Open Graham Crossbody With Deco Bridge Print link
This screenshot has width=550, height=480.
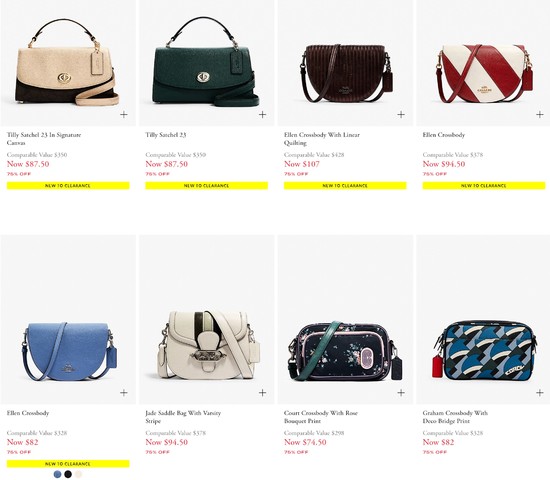point(455,417)
